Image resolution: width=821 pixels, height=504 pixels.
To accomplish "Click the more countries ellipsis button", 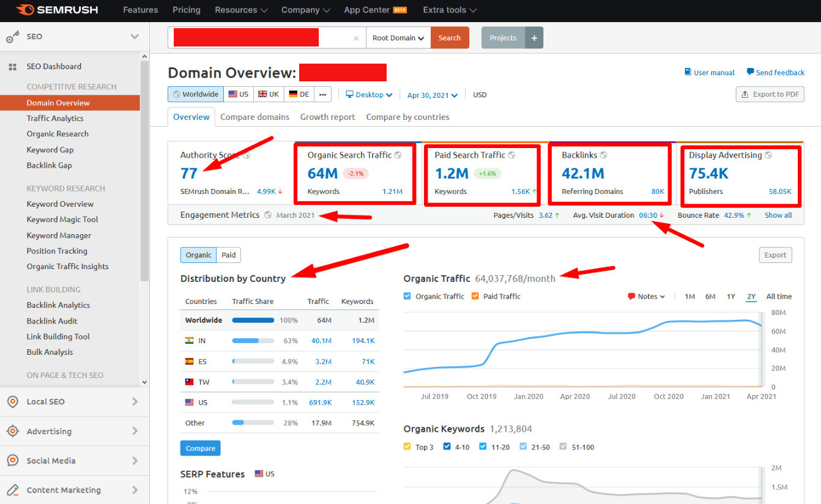I will tap(322, 94).
